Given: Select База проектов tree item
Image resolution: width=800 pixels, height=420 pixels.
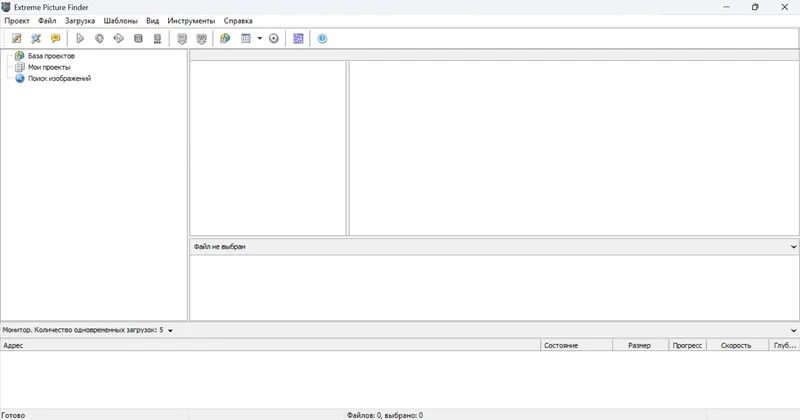Looking at the screenshot, I should pyautogui.click(x=51, y=56).
